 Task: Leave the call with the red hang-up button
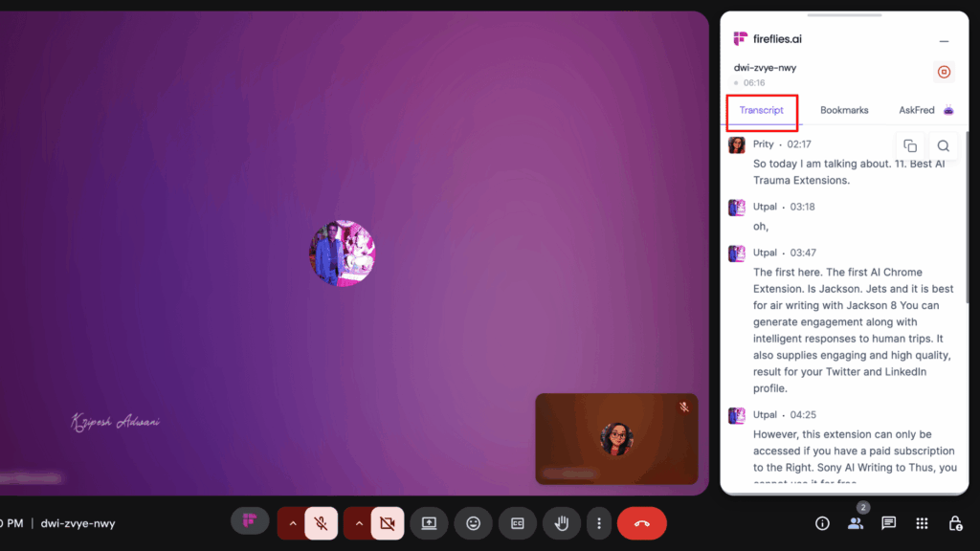pos(641,523)
